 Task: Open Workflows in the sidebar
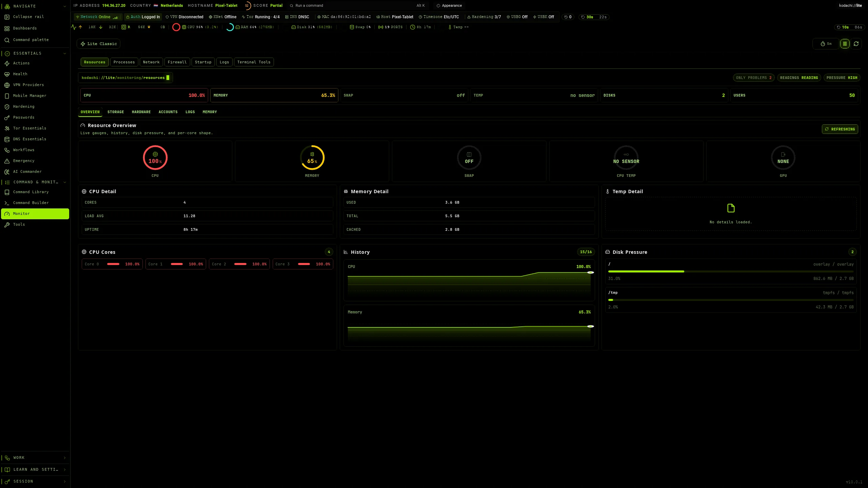35,150
